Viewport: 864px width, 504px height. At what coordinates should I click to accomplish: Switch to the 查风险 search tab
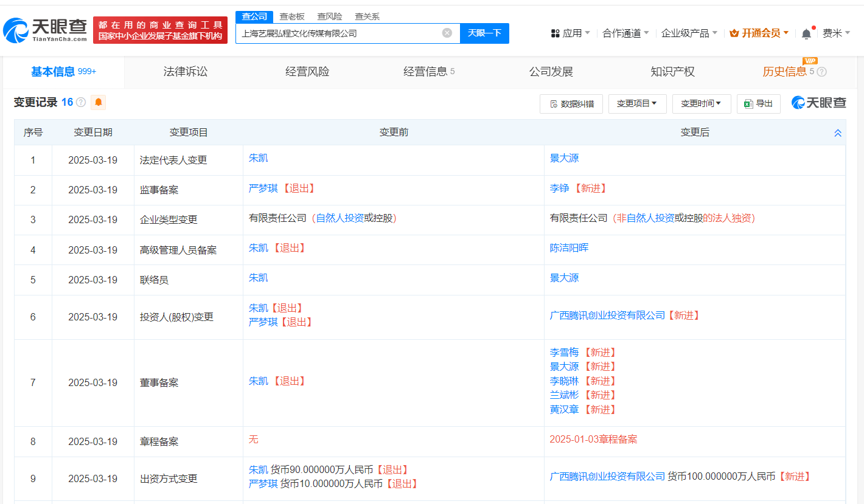pyautogui.click(x=330, y=16)
